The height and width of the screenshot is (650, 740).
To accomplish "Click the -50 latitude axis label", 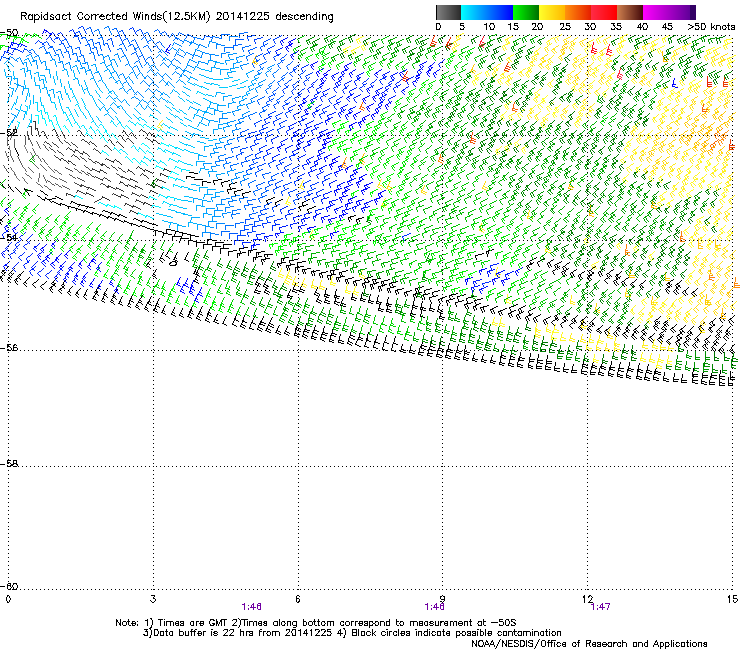I will 9,33.
